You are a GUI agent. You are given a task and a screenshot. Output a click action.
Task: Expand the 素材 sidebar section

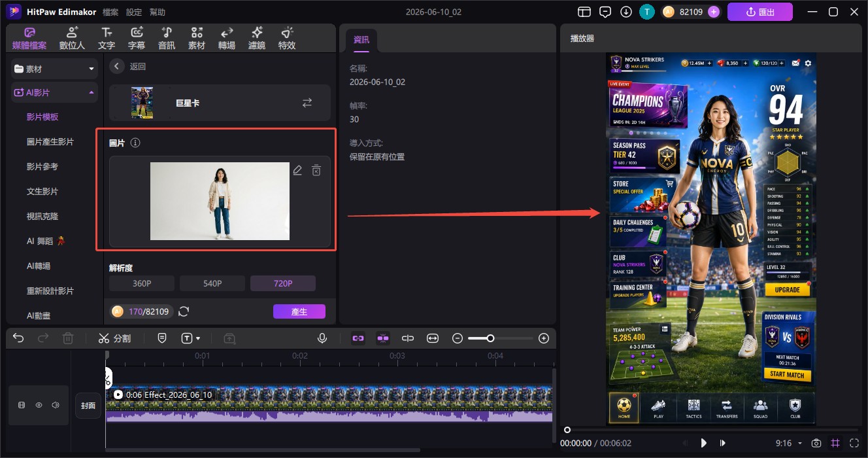[x=55, y=69]
